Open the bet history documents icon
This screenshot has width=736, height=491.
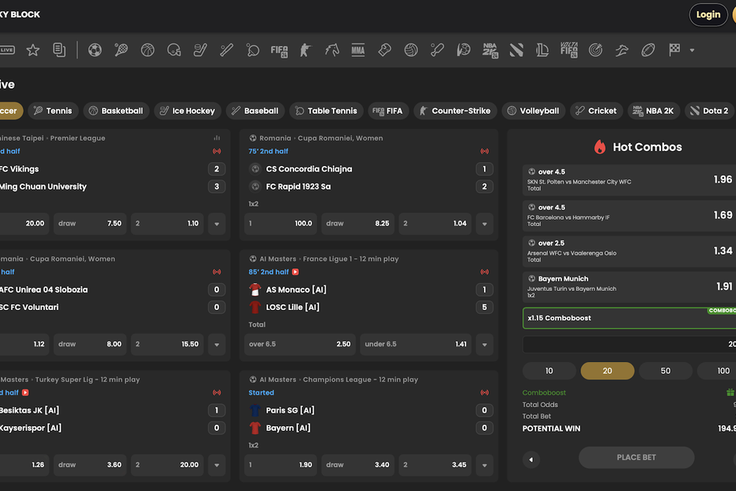tap(59, 50)
